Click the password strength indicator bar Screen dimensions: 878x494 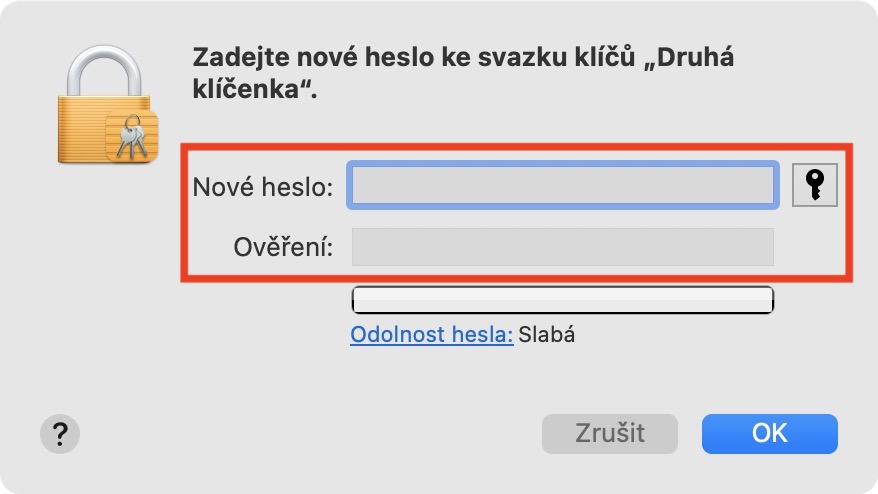pyautogui.click(x=563, y=298)
